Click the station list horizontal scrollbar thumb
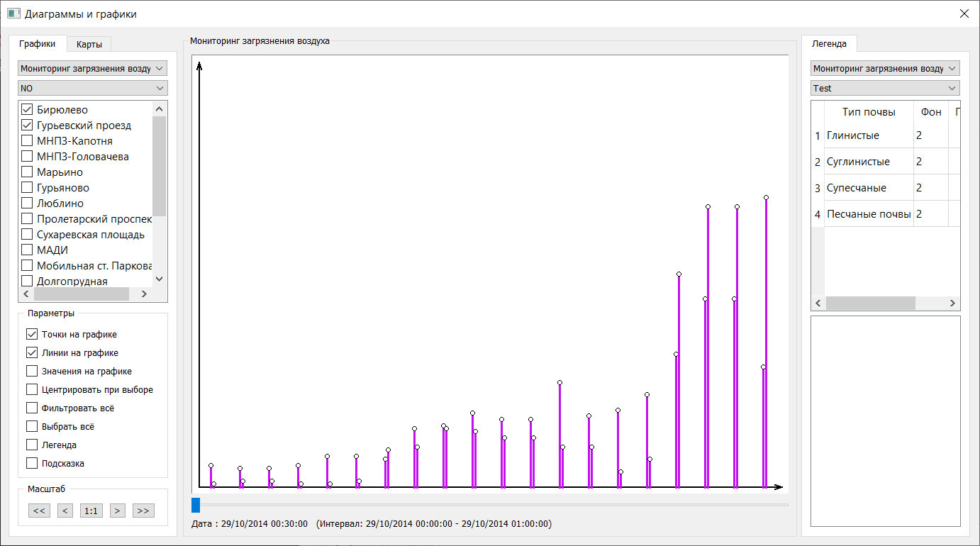Screen dimensions: 980x546 click(x=81, y=294)
